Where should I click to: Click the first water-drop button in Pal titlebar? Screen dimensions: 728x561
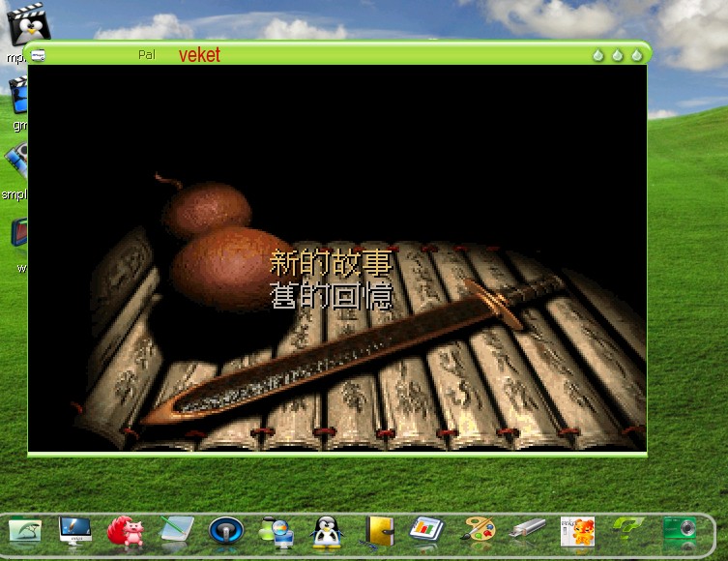pos(598,55)
